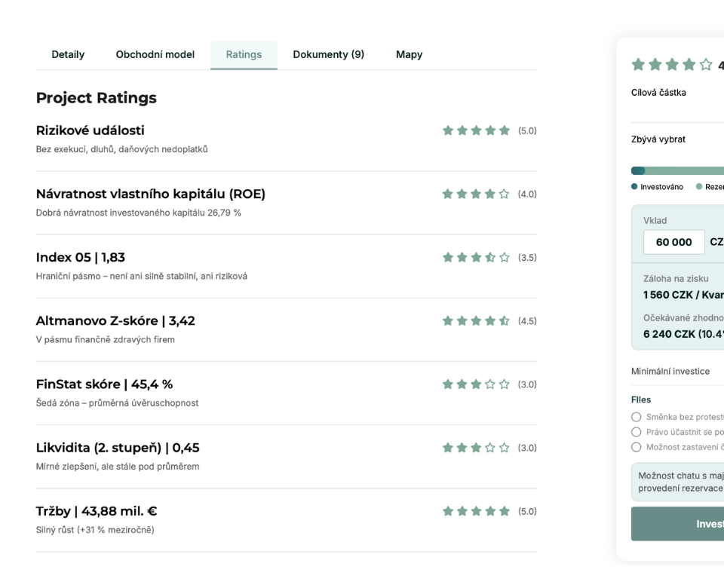Click the ROE row star rating
Viewport: 724px width, 588px height.
click(476, 194)
